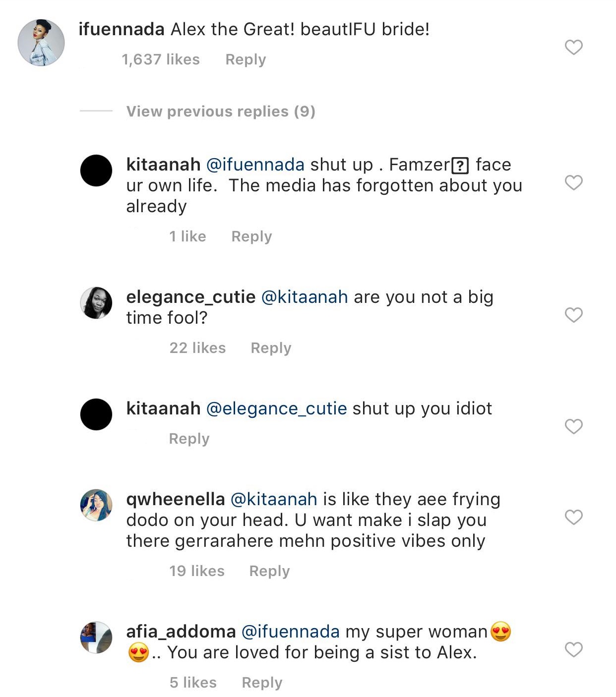616x697 pixels.
Task: Tap heart next to afia_addoma's comment
Action: (573, 649)
